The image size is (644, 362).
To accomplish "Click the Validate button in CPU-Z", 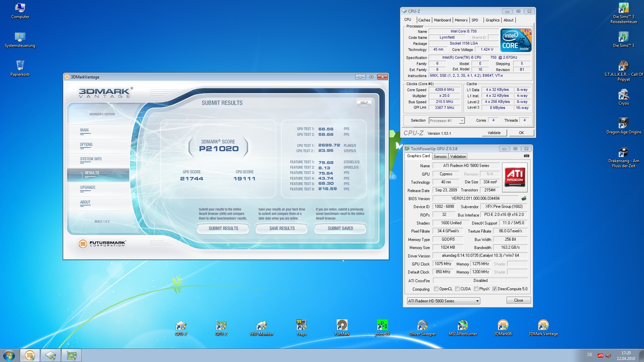I will pyautogui.click(x=494, y=133).
